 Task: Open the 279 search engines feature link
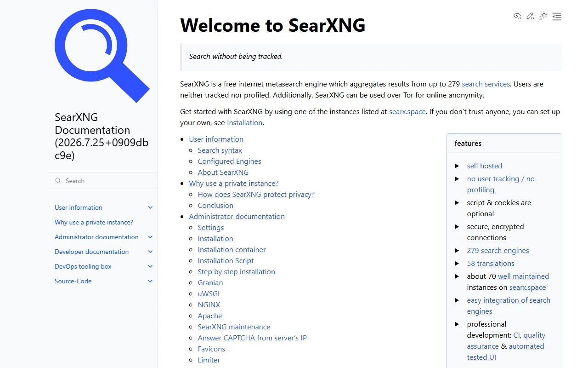point(498,250)
